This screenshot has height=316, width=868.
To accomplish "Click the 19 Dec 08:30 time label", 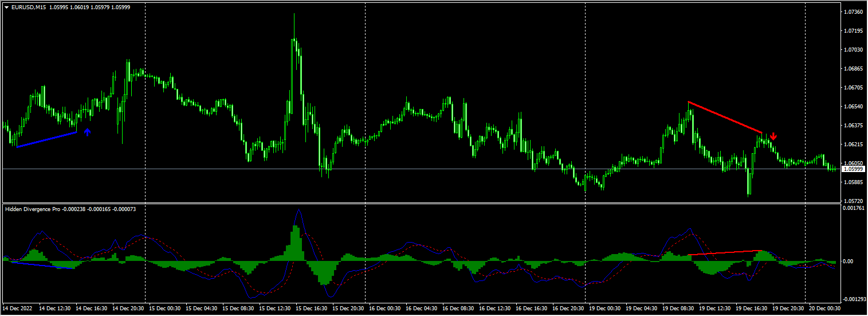I will (678, 308).
